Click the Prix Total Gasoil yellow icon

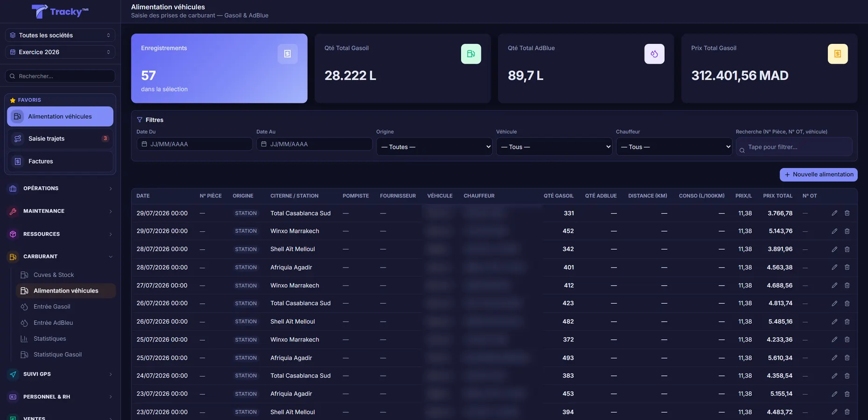[838, 54]
